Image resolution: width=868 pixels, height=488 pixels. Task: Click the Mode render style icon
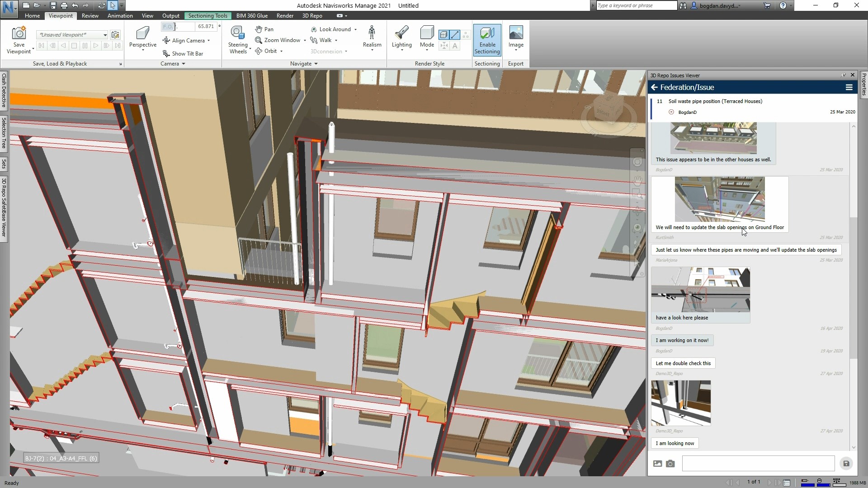pos(426,33)
